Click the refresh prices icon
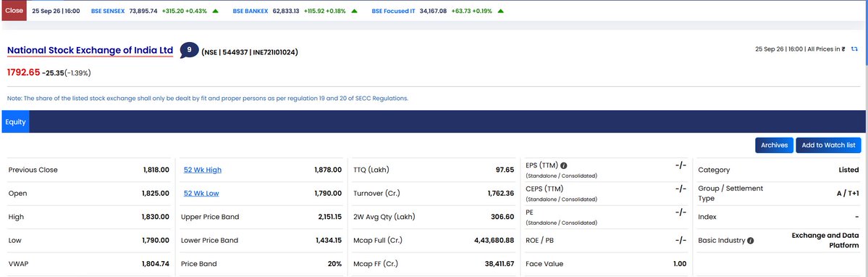The image size is (868, 277). point(854,49)
